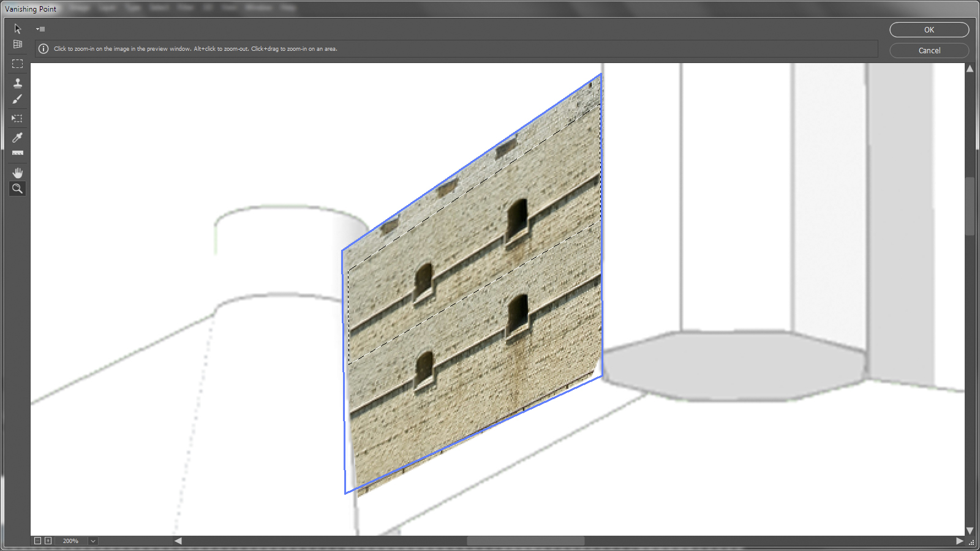Confirm with the OK button

point(929,30)
